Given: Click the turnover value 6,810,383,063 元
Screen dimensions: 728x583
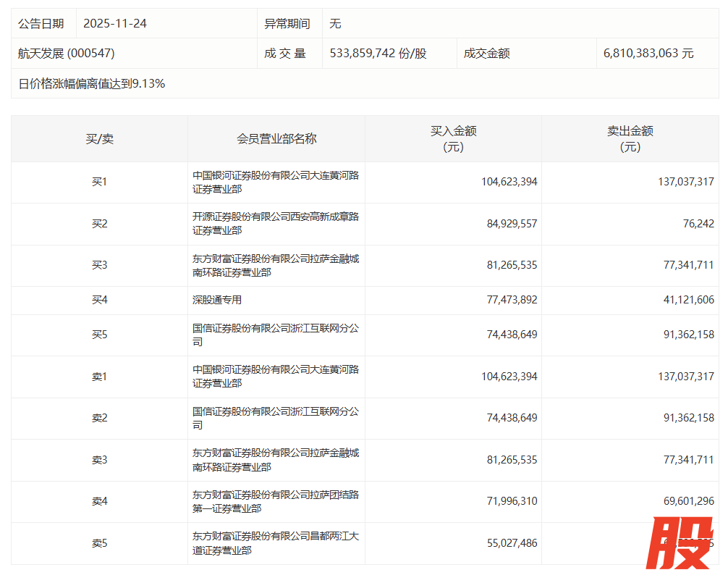Looking at the screenshot, I should [648, 54].
